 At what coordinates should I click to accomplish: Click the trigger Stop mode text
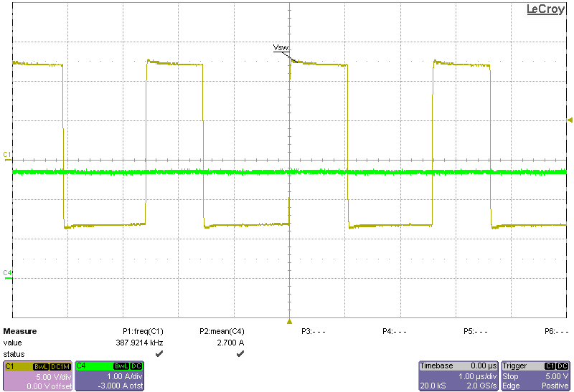(510, 376)
